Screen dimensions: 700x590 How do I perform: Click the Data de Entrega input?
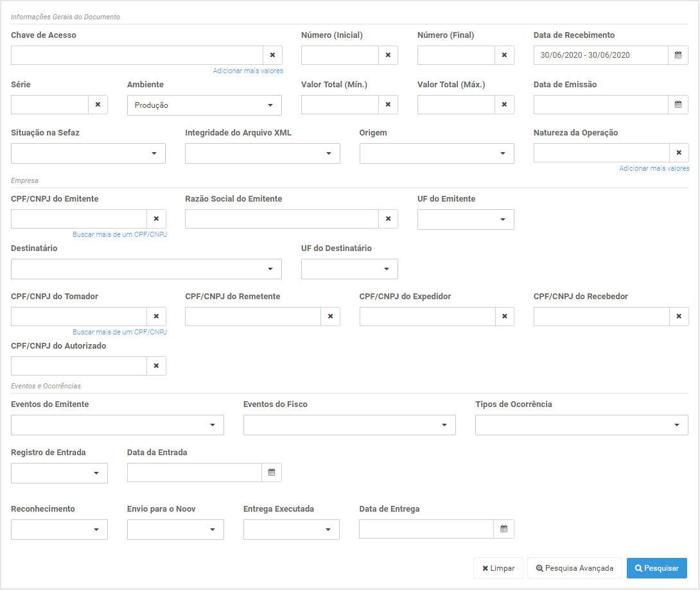pyautogui.click(x=427, y=529)
